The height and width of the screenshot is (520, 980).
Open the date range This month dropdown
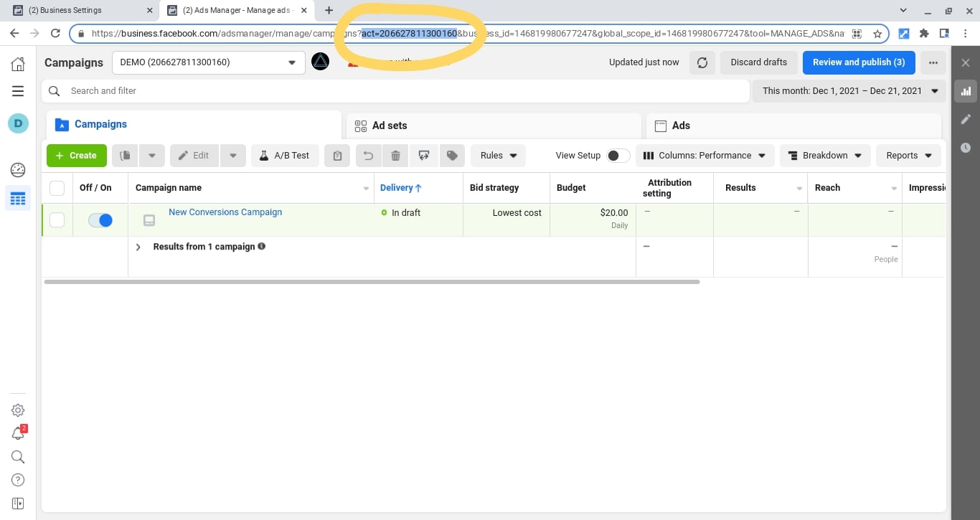tap(849, 91)
